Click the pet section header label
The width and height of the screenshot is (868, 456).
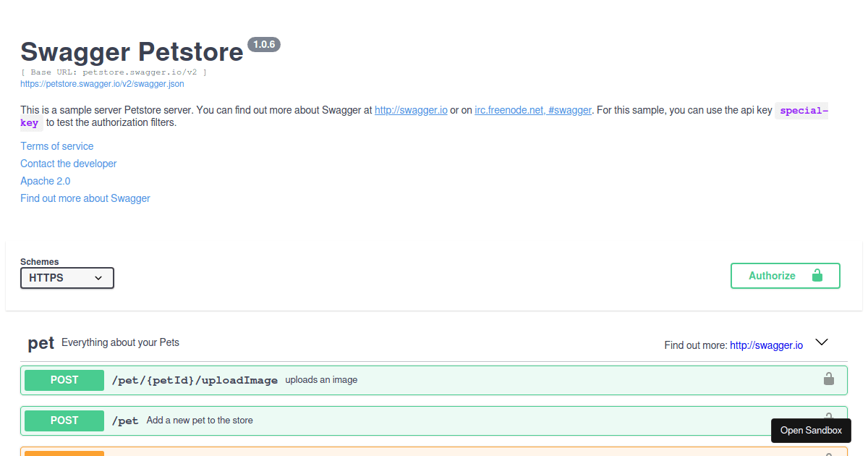point(41,343)
